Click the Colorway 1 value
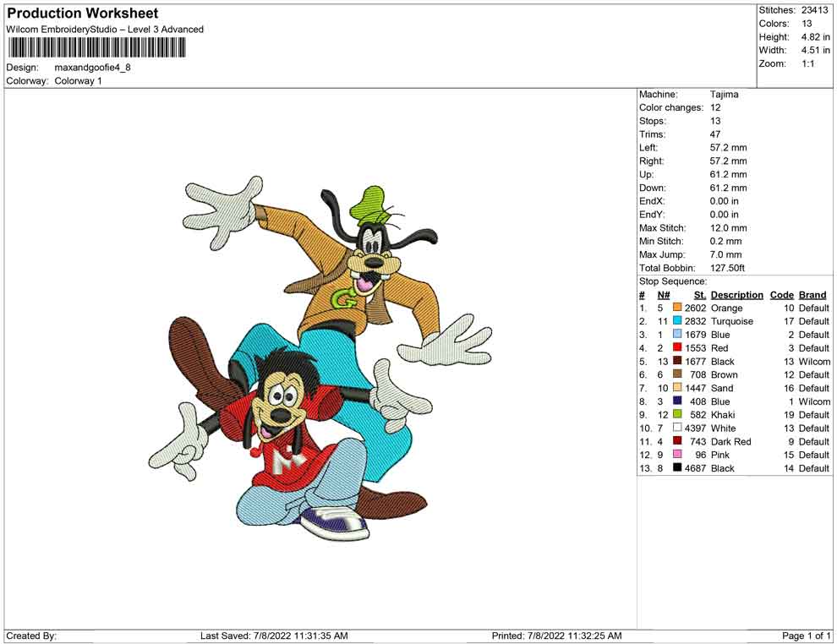Screen dimensions: 837x644 pyautogui.click(x=78, y=81)
